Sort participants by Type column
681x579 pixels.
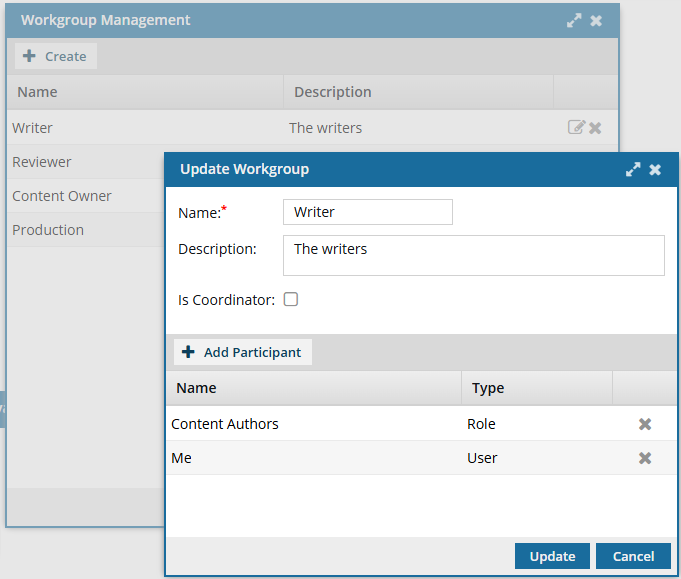coord(488,388)
